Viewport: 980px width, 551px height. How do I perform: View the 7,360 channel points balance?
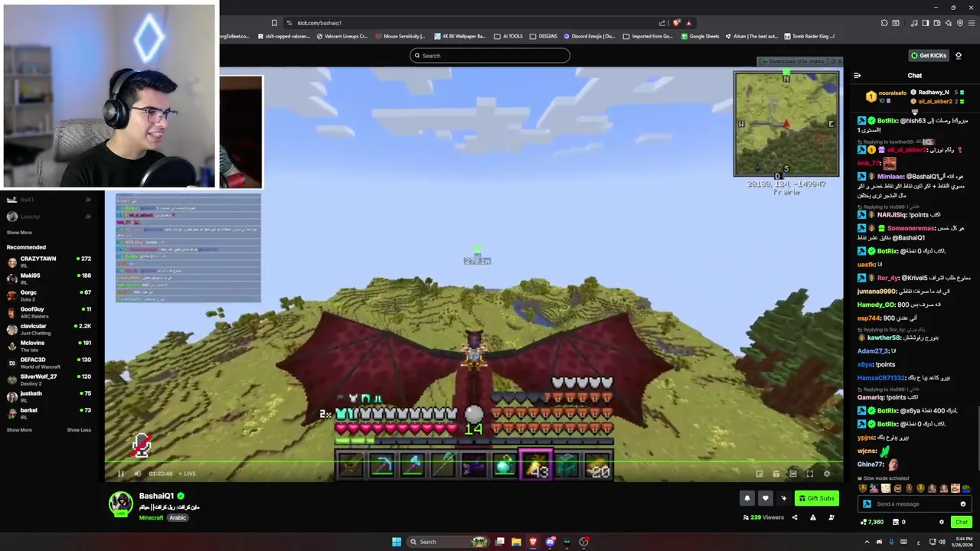tap(872, 522)
